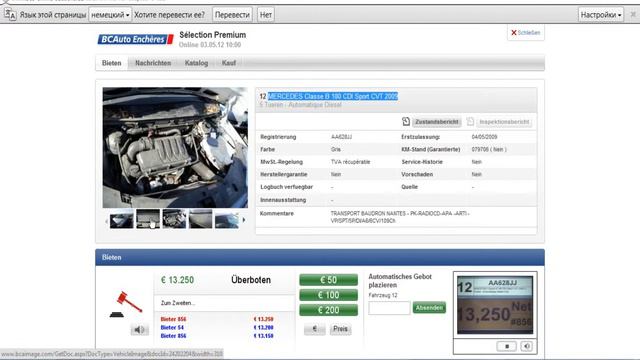Select the second thumbnail under the cursor
The height and width of the screenshot is (360, 640).
[148, 219]
